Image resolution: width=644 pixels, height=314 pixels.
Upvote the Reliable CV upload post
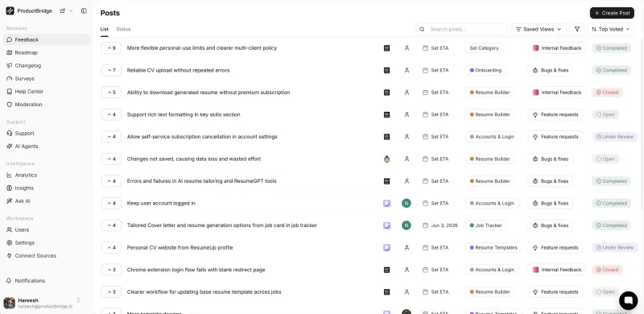pos(111,70)
